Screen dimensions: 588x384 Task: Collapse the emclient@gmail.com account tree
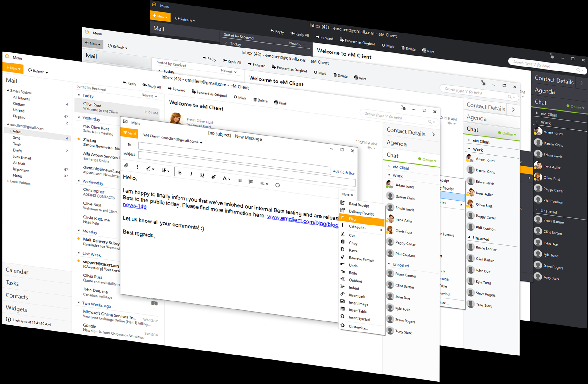(8, 124)
